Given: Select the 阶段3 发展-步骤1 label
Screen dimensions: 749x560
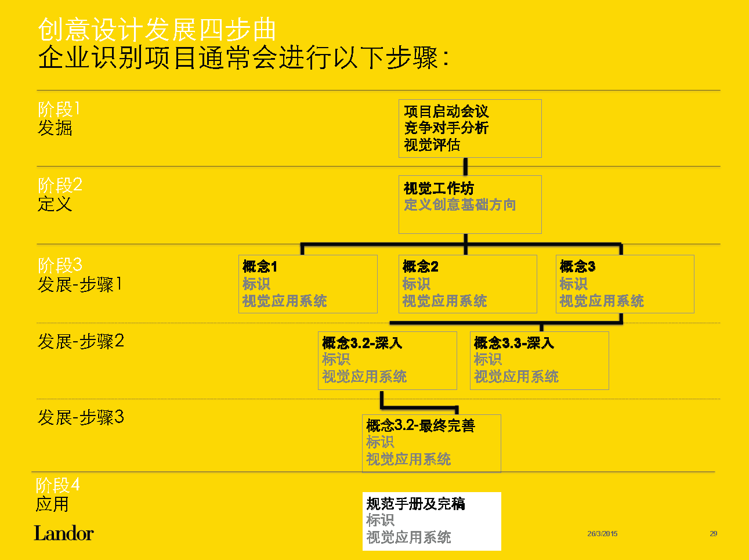Looking at the screenshot, I should pyautogui.click(x=79, y=275).
